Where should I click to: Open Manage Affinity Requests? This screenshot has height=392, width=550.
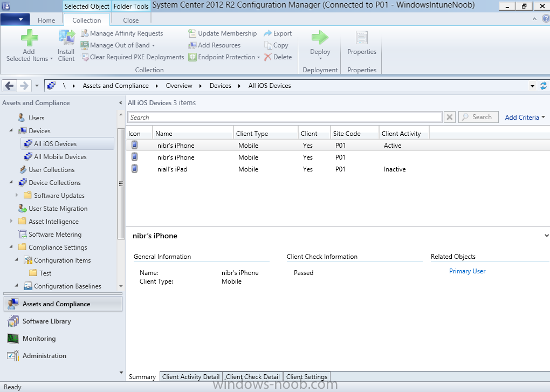122,33
